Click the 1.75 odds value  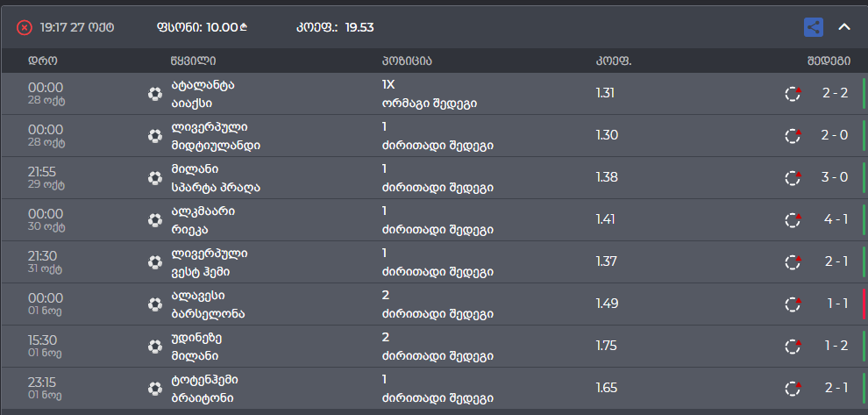(x=607, y=347)
